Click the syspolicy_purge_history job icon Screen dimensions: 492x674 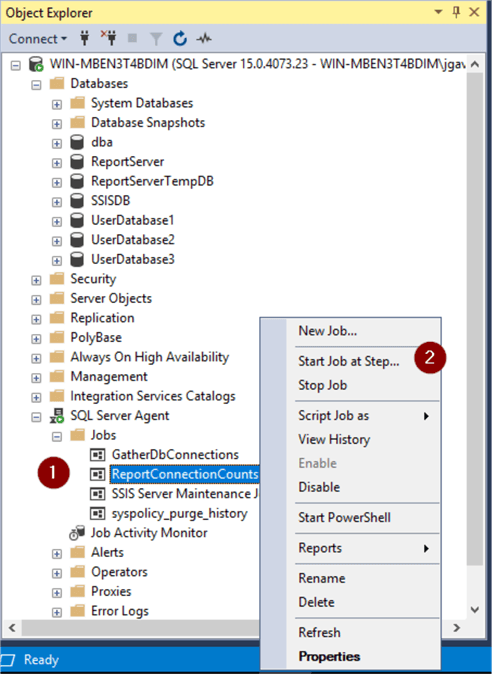coord(98,513)
